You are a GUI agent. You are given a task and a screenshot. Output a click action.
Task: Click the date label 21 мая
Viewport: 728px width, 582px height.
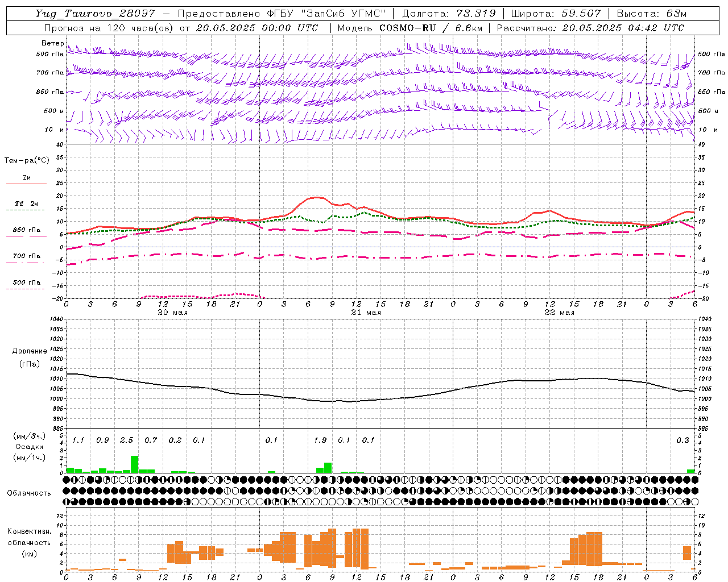[x=366, y=313]
